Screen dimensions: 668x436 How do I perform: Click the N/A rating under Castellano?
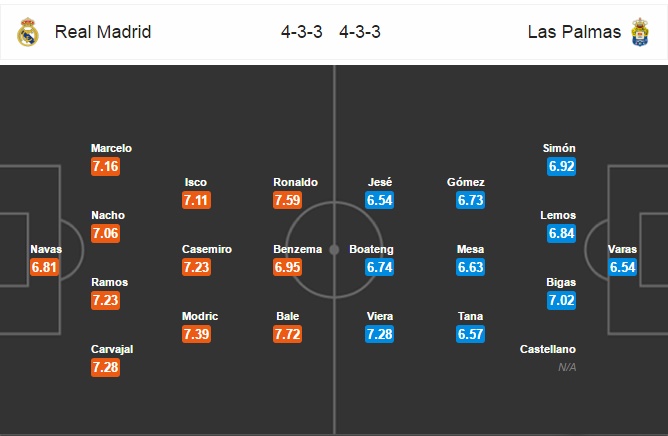[x=567, y=367]
